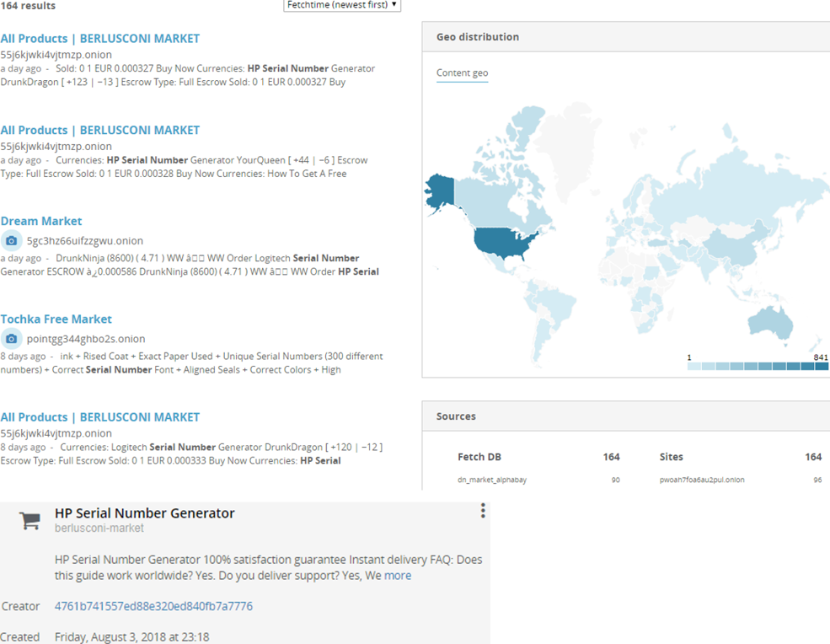Click Alaska on the geo map
This screenshot has width=830, height=644.
(441, 192)
